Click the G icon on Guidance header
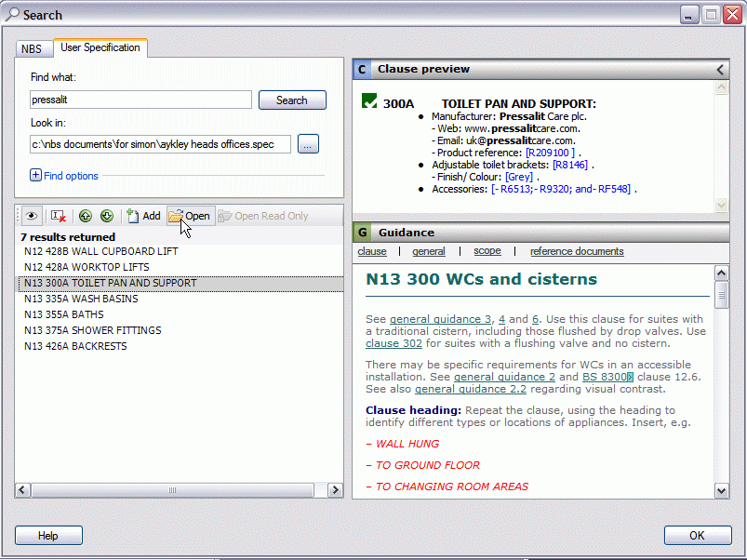Screen dimensions: 747x560 pos(362,232)
